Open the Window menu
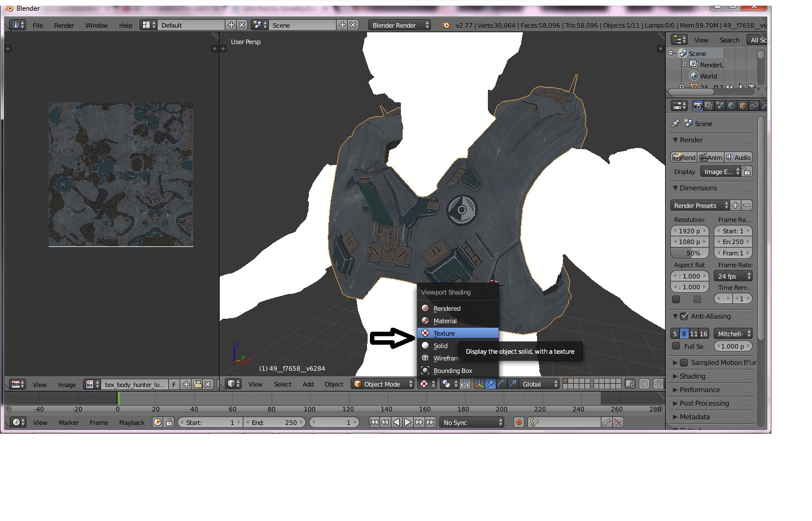This screenshot has height=521, width=812. 96,25
